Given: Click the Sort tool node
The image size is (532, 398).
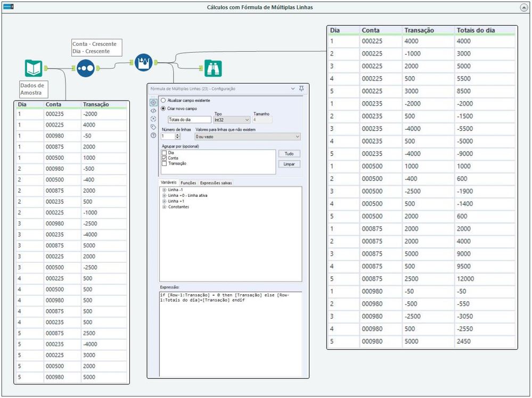Looking at the screenshot, I should point(85,68).
